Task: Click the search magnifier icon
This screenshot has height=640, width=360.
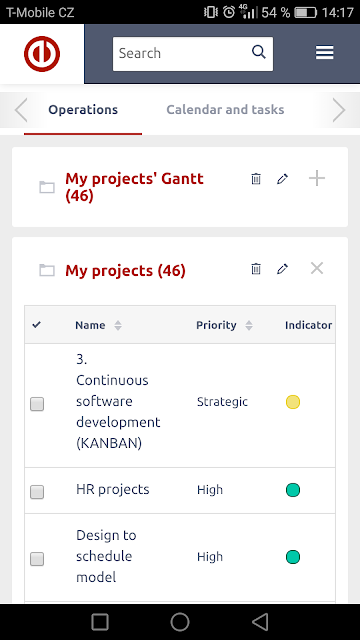Action: [x=259, y=52]
